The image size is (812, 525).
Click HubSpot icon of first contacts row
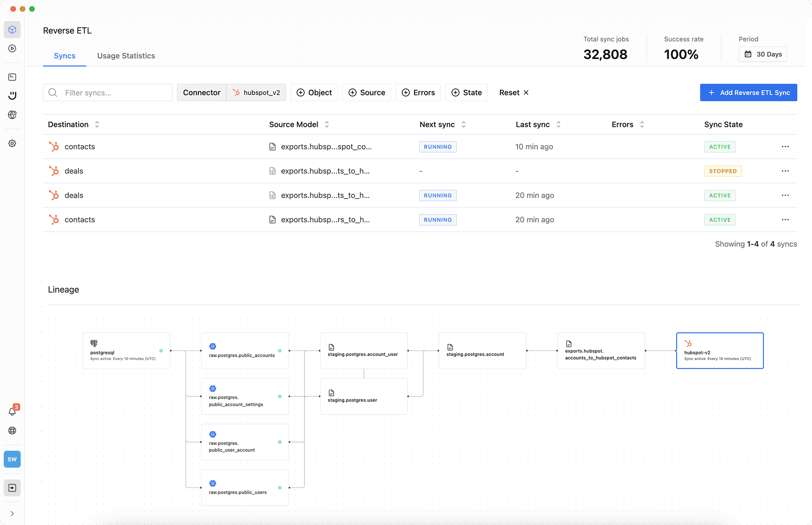[54, 147]
